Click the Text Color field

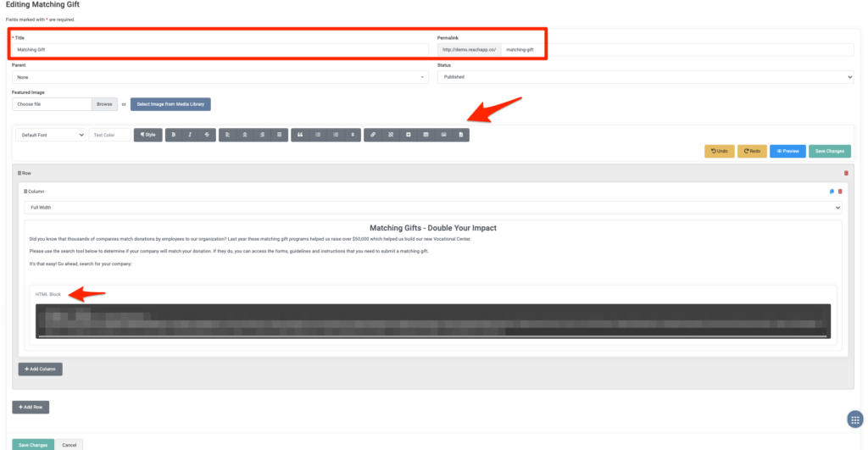point(109,135)
